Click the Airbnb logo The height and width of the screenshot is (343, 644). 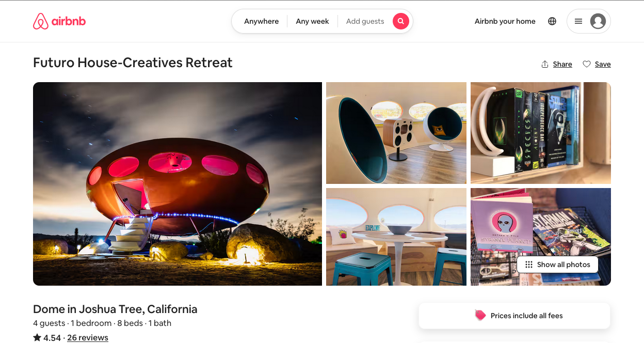(59, 21)
